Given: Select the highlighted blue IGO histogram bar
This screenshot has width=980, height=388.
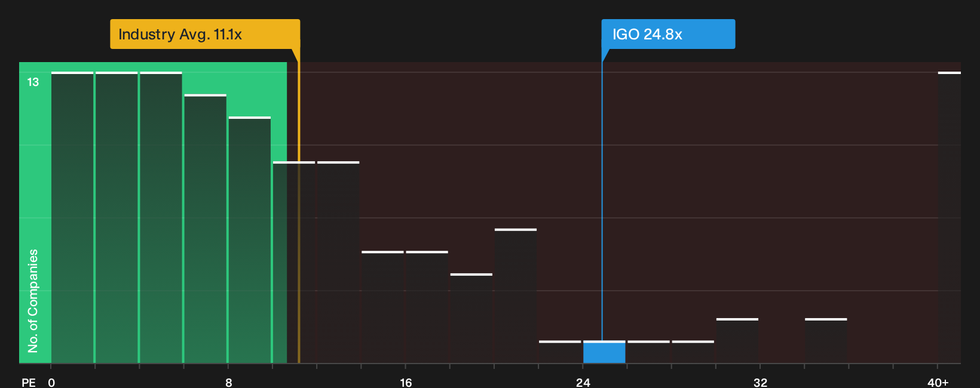Looking at the screenshot, I should point(604,352).
